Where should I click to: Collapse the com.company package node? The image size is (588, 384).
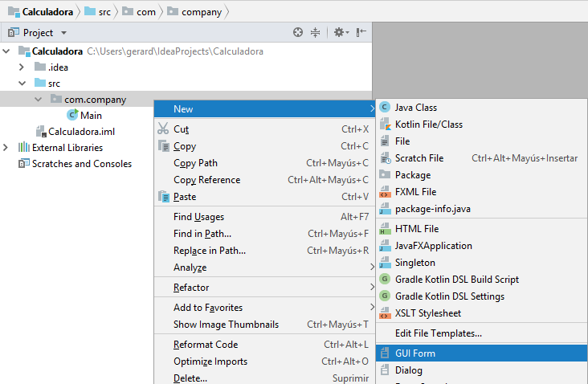tap(38, 100)
